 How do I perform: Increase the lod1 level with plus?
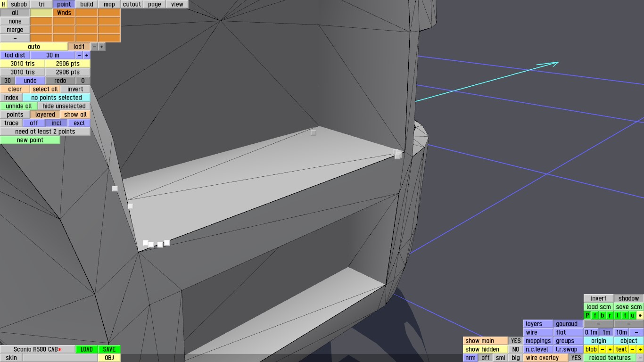click(x=102, y=47)
